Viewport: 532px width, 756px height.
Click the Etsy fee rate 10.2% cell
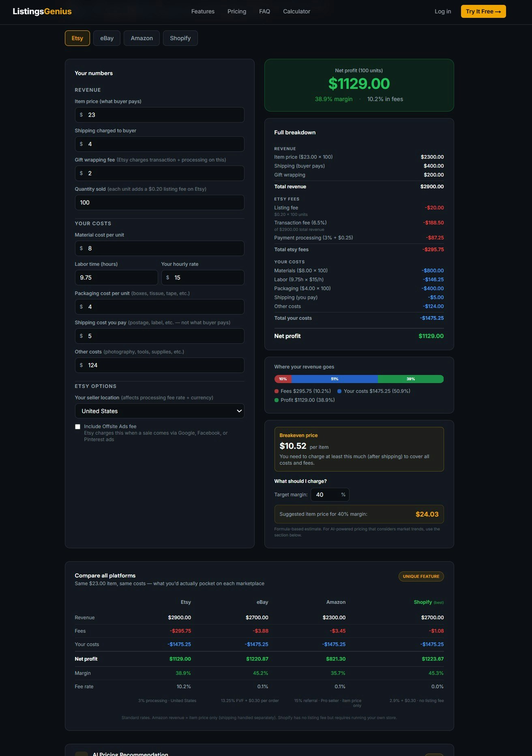coord(184,687)
